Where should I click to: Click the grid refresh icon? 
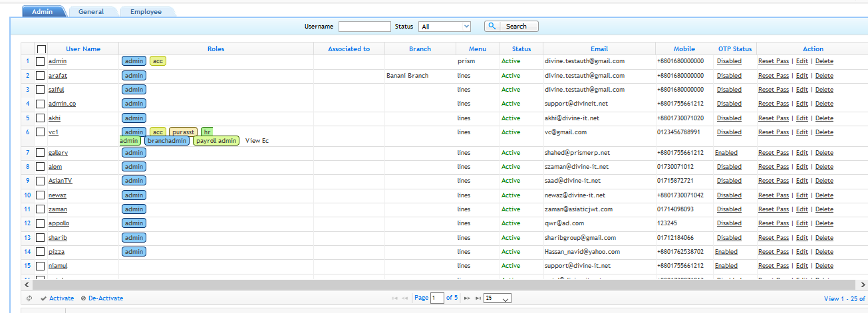29,298
